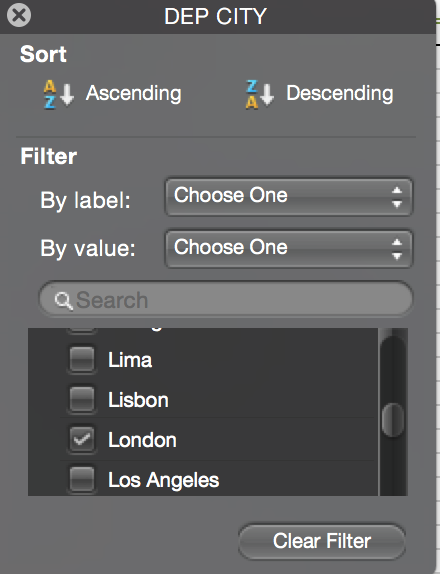Click the By value dropdown stepper arrows
This screenshot has width=440, height=574.
pos(397,249)
